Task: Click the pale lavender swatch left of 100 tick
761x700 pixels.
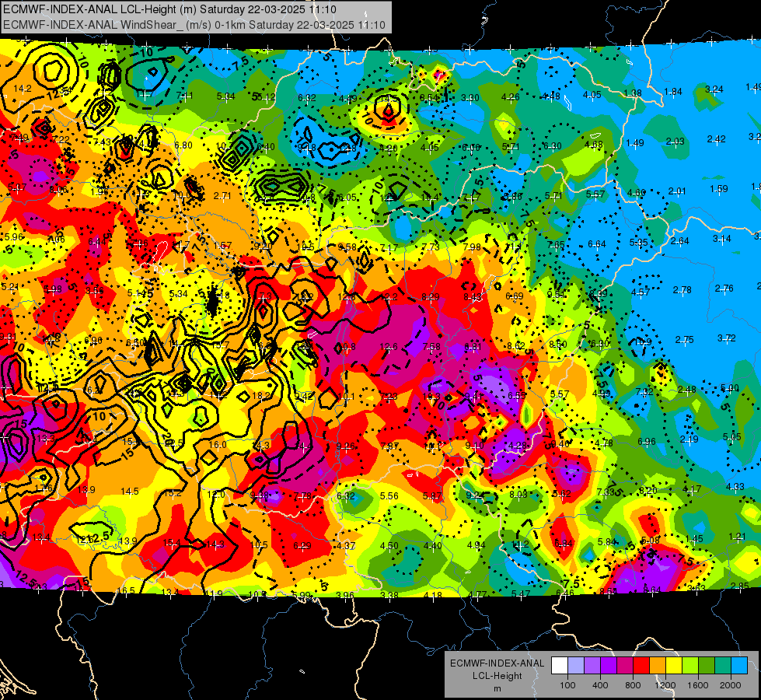Action: (x=575, y=665)
